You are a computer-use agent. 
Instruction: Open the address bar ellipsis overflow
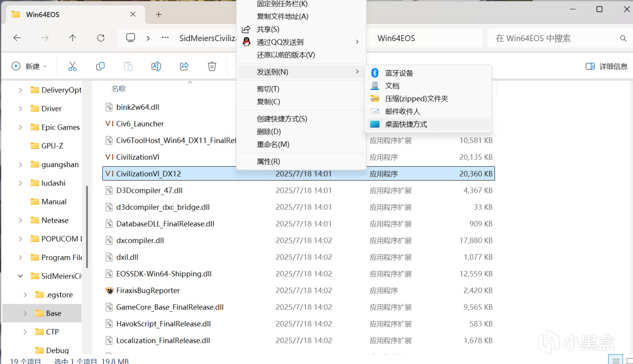166,38
